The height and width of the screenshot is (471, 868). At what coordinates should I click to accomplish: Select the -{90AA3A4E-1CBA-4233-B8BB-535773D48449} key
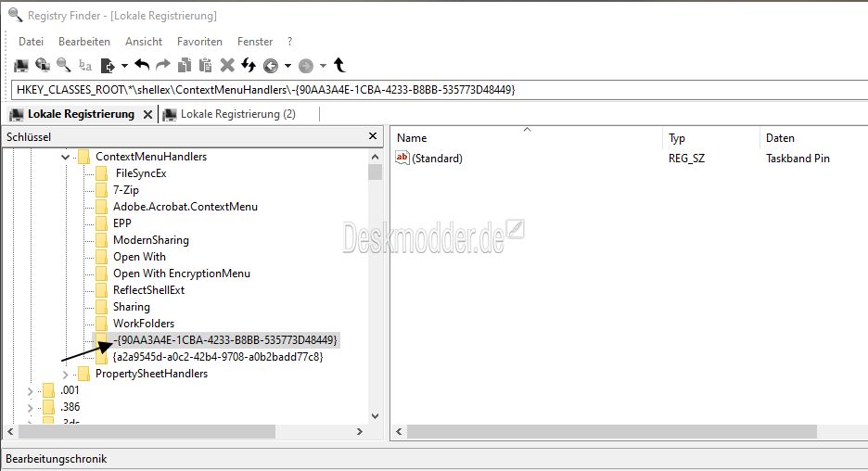pyautogui.click(x=225, y=340)
